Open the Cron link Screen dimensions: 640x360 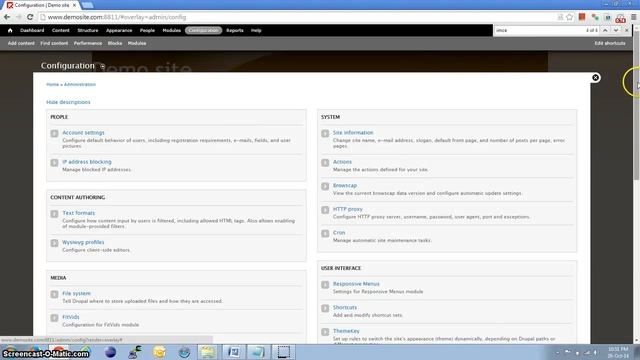[x=339, y=233]
